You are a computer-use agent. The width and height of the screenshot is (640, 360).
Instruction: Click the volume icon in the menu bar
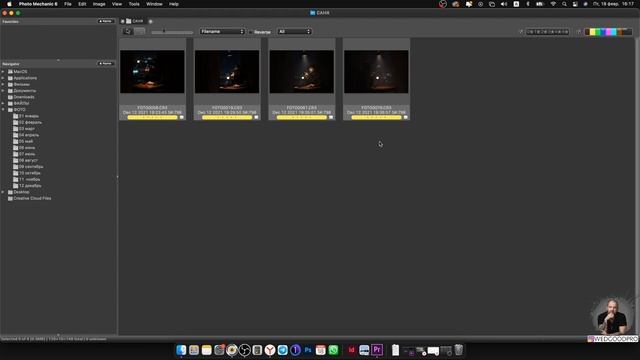(504, 4)
